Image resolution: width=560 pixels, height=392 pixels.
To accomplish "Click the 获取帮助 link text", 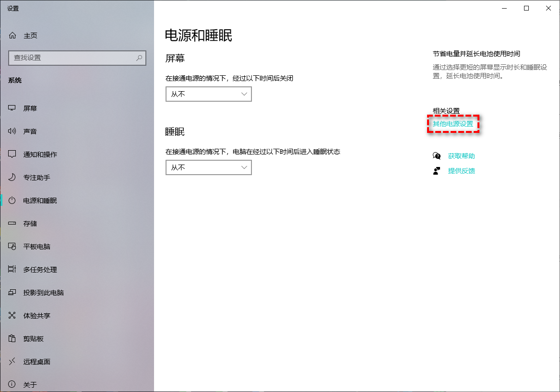I will [461, 155].
